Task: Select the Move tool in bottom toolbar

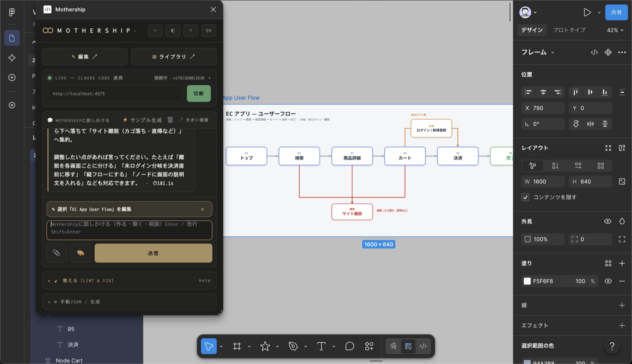Action: [x=209, y=346]
